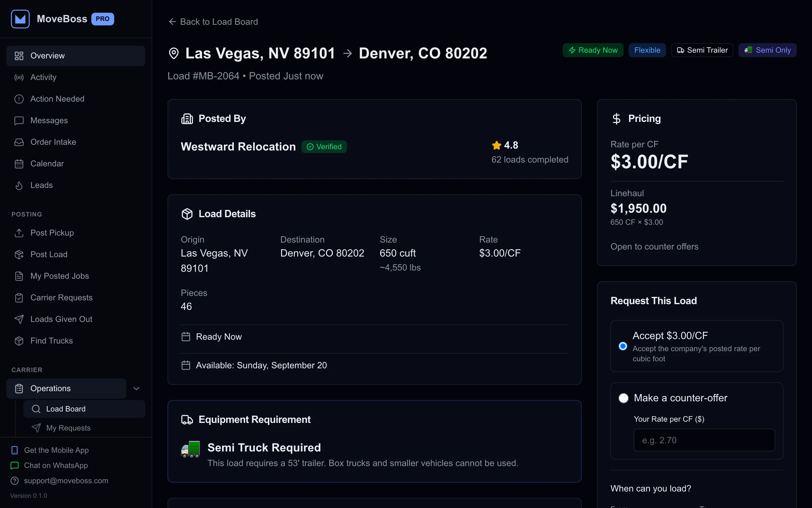Open Overview in the sidebar
The image size is (812, 508).
tap(76, 56)
